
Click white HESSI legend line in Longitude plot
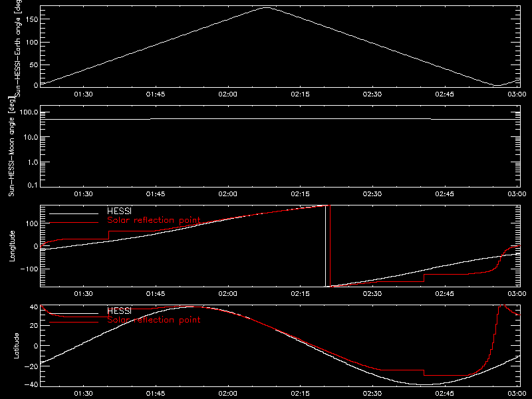tap(74, 213)
